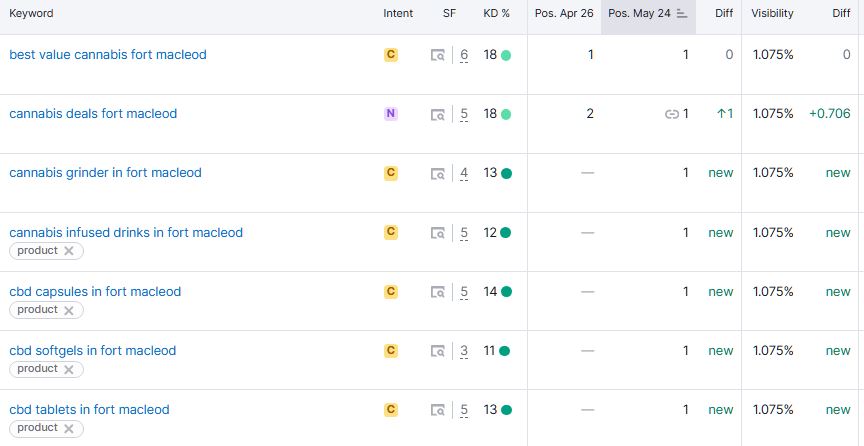Click link icon beside cannabis deals position

[x=671, y=115]
